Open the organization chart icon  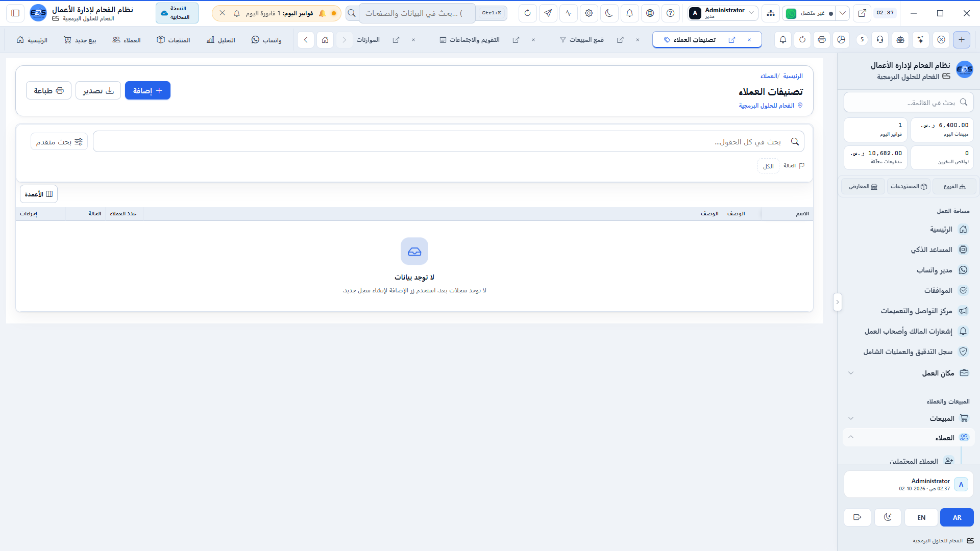770,13
